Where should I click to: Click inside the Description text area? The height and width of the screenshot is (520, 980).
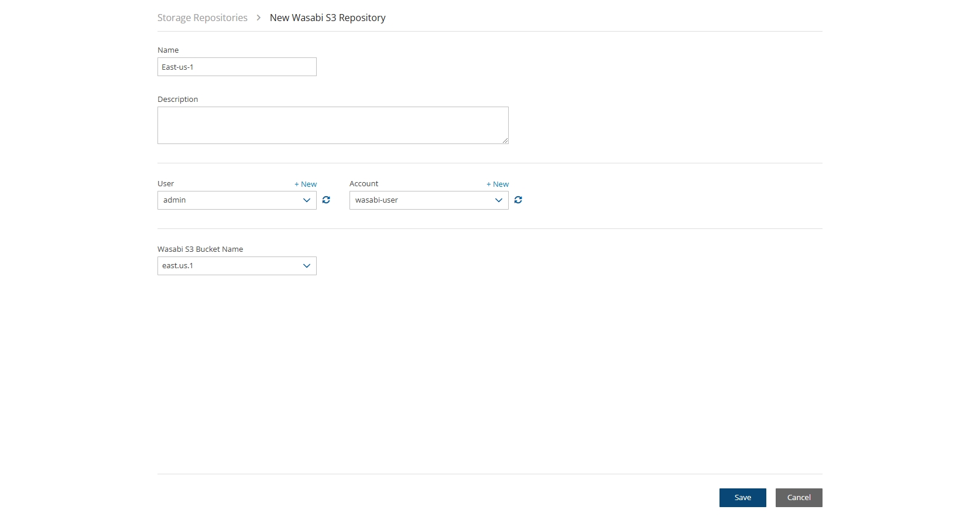[333, 125]
